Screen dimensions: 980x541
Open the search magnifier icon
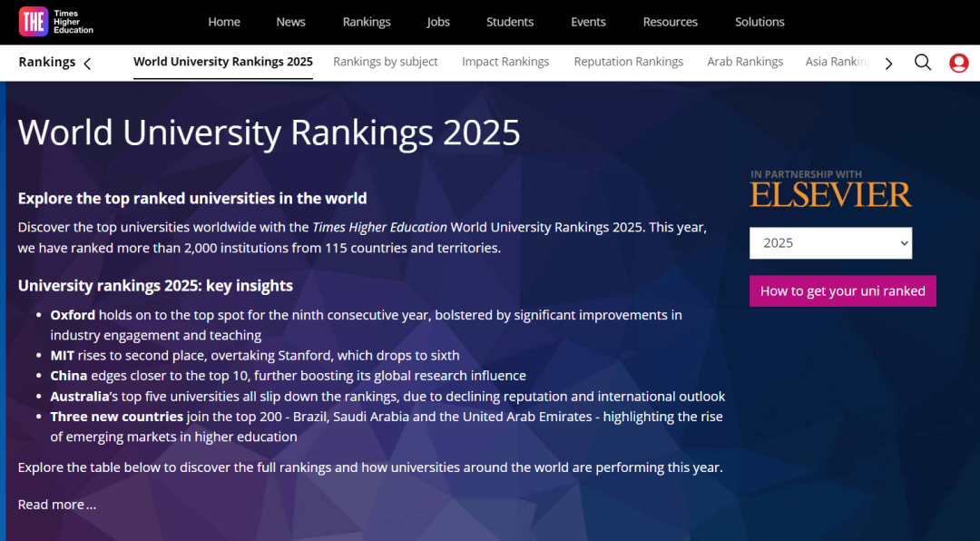(x=923, y=63)
